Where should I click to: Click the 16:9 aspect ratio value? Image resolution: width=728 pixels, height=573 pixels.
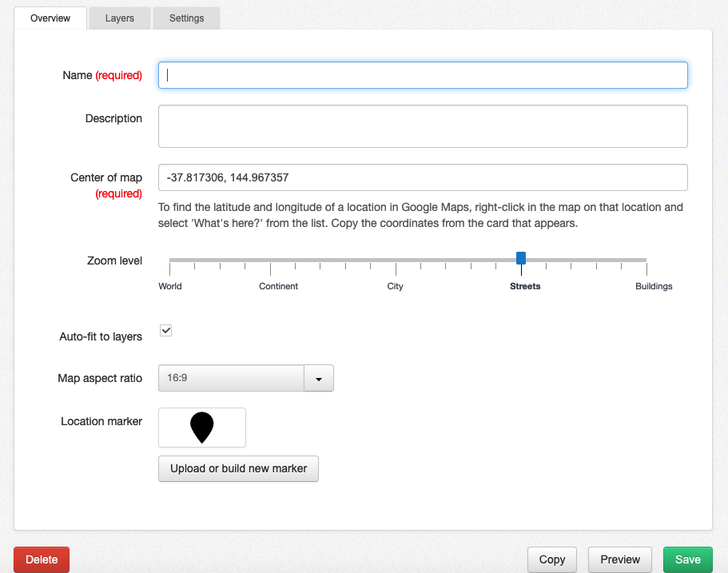232,378
